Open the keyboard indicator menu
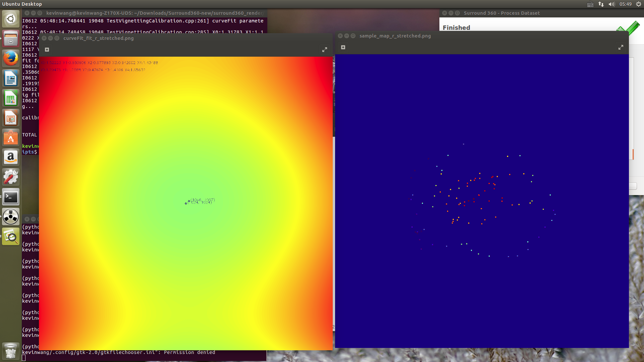644x362 pixels. (589, 4)
